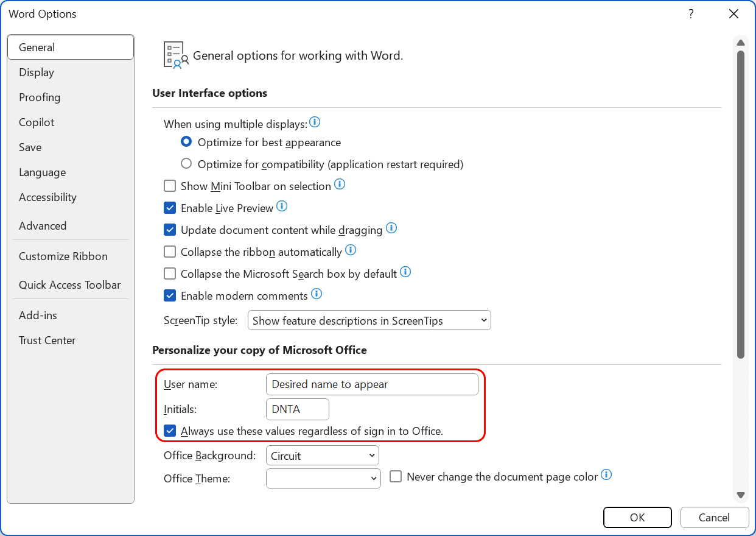756x536 pixels.
Task: Click the OK button
Action: [x=637, y=517]
